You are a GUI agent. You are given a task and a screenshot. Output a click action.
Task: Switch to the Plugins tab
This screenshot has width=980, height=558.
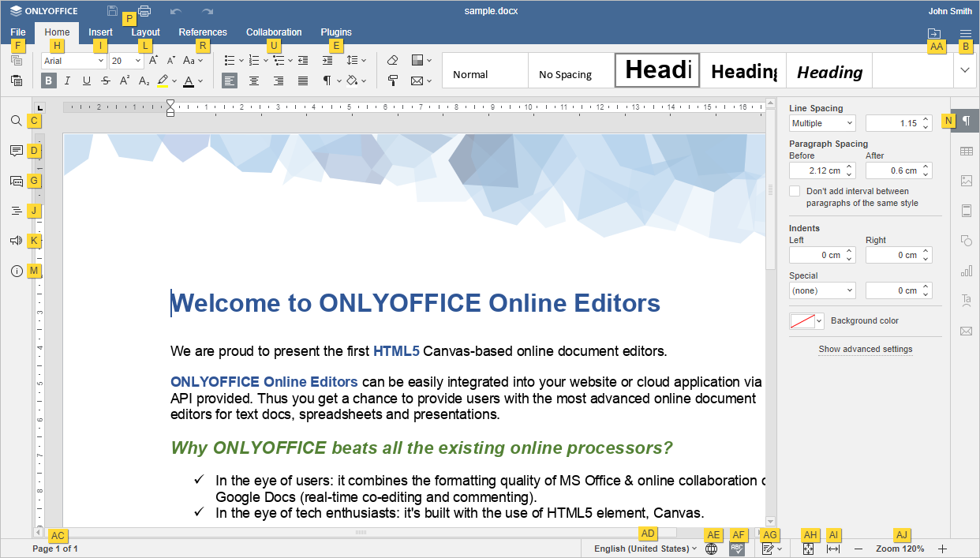(x=336, y=32)
